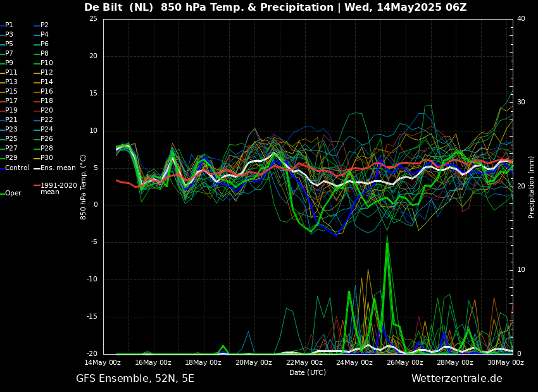Screen dimensions: 538x392
Task: Click the Control run legend entry
Action: pos(17,168)
